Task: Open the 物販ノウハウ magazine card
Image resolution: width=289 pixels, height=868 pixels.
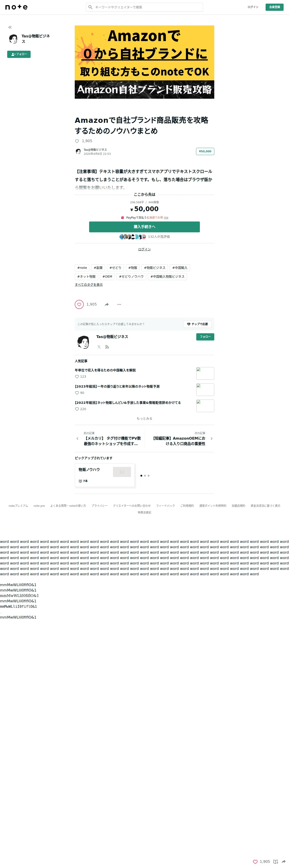Action: [x=105, y=475]
